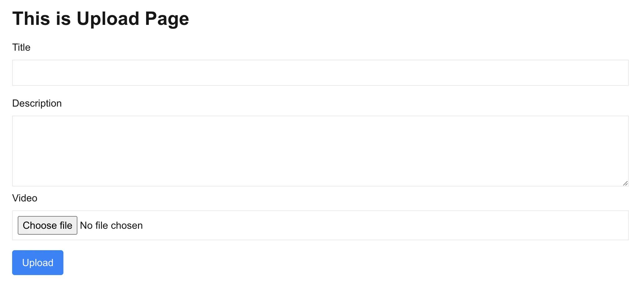Click the Upload button label text
Screen dimensions: 644x299
37,262
